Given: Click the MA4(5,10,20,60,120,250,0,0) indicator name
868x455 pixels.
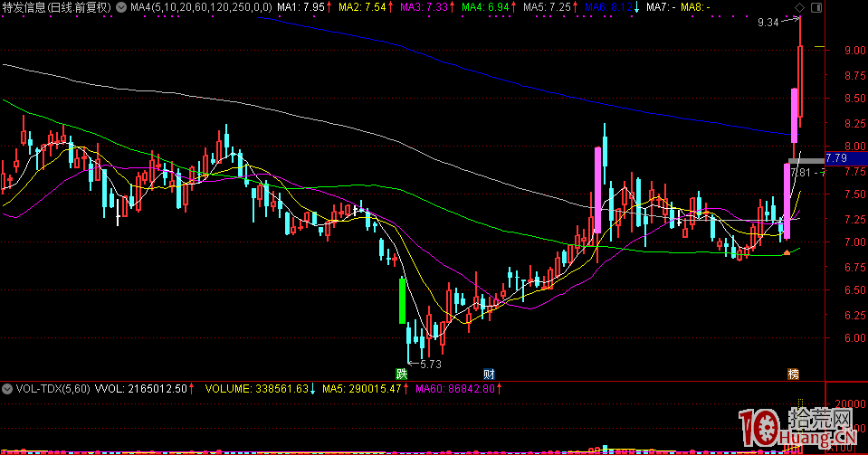Looking at the screenshot, I should (202, 7).
